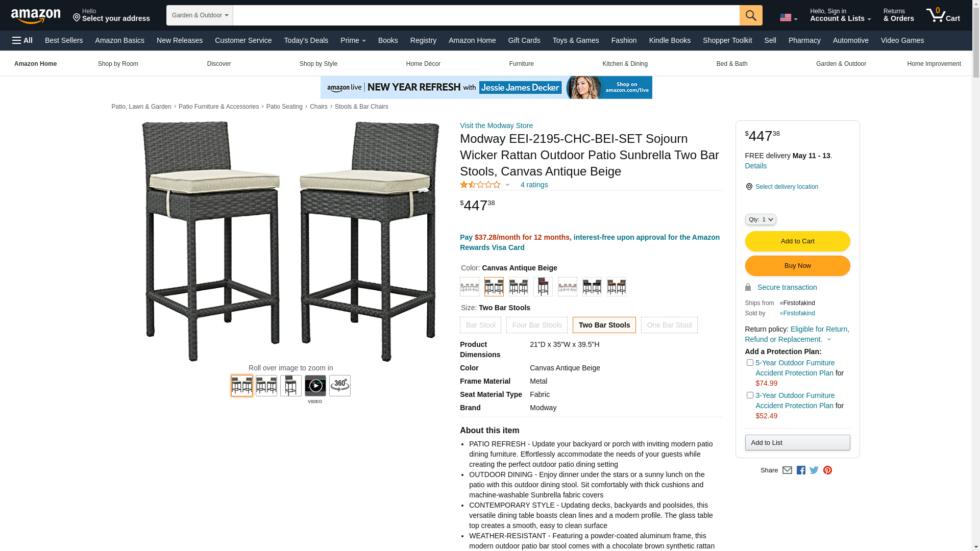Open the 360 degree view thumbnail
This screenshot has width=980, height=551.
[340, 386]
